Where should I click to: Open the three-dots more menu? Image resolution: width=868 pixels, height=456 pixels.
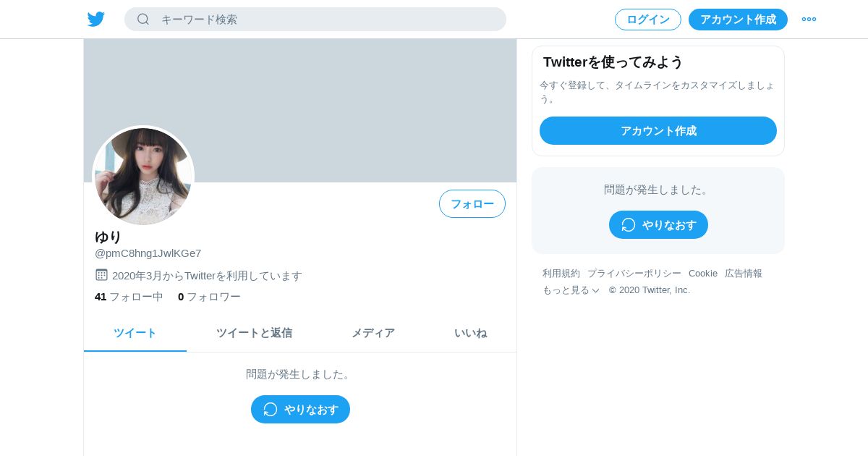click(809, 20)
